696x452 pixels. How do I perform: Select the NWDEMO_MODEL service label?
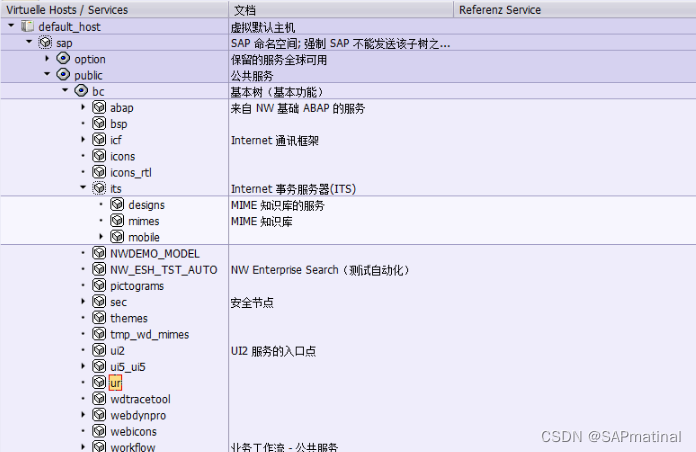point(155,254)
